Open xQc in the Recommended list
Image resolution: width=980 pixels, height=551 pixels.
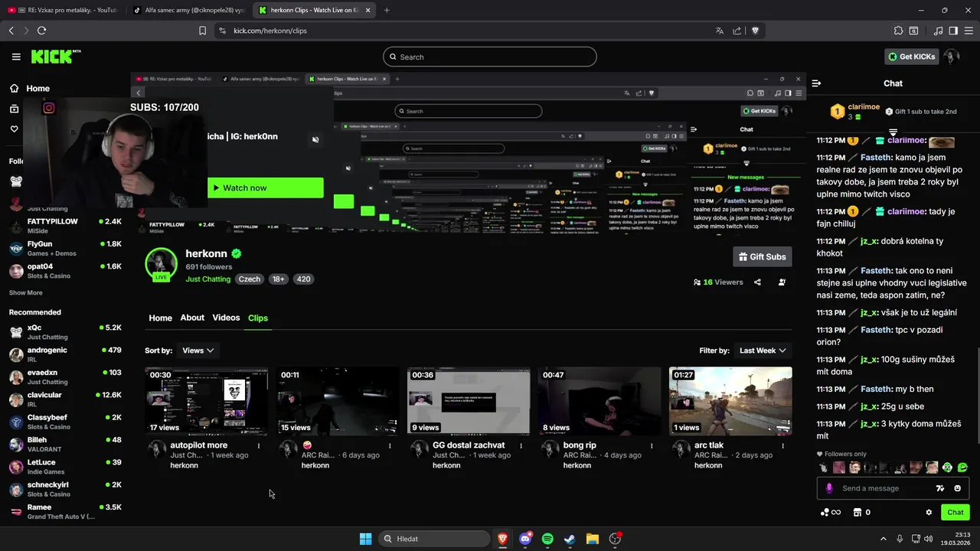point(66,332)
